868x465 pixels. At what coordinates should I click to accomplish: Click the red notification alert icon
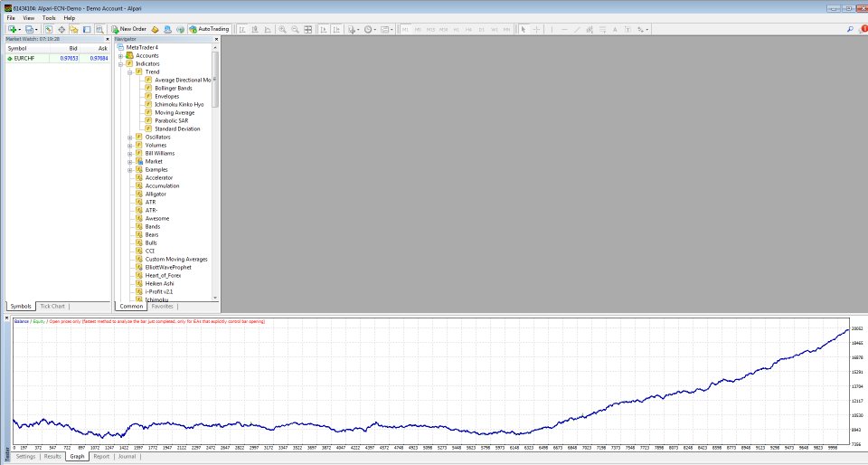click(x=864, y=29)
